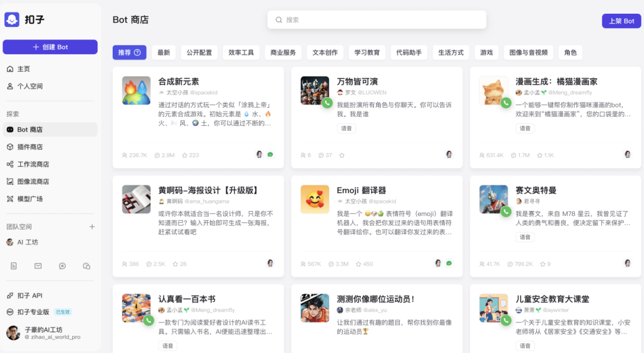The width and height of the screenshot is (644, 353).
Task: Toggle the star on 黄啊码-海报设计 card
Action: click(x=175, y=264)
